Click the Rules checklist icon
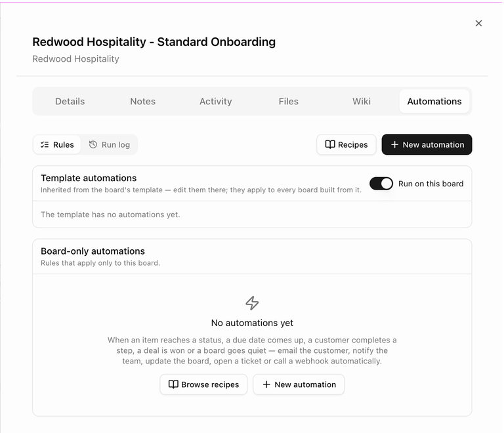 [45, 144]
